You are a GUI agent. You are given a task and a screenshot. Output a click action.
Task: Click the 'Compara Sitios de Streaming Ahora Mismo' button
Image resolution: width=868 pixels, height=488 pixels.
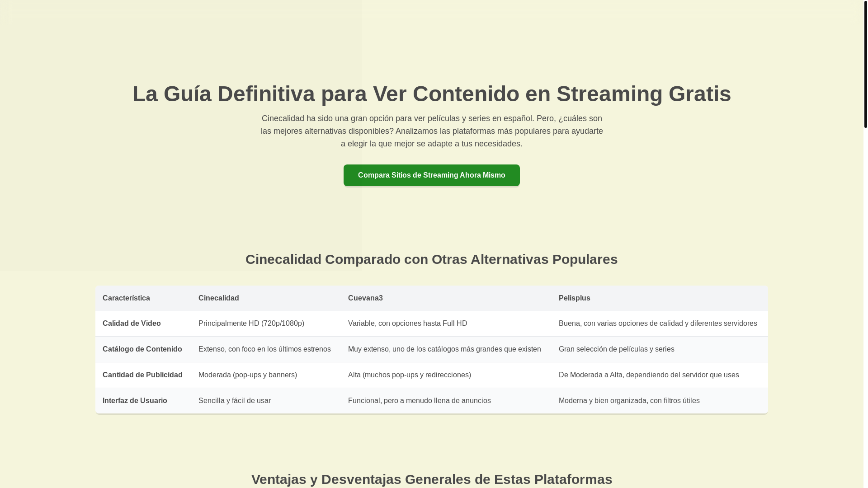431,175
